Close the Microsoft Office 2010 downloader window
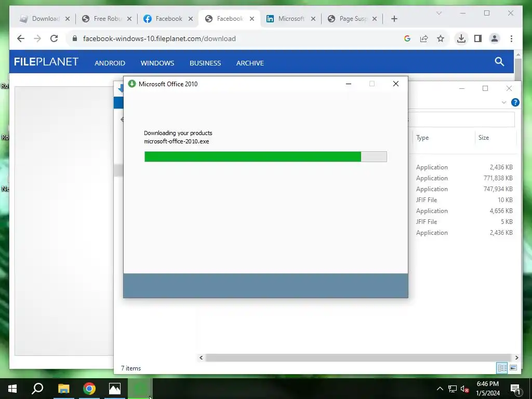The height and width of the screenshot is (399, 532). (x=395, y=84)
